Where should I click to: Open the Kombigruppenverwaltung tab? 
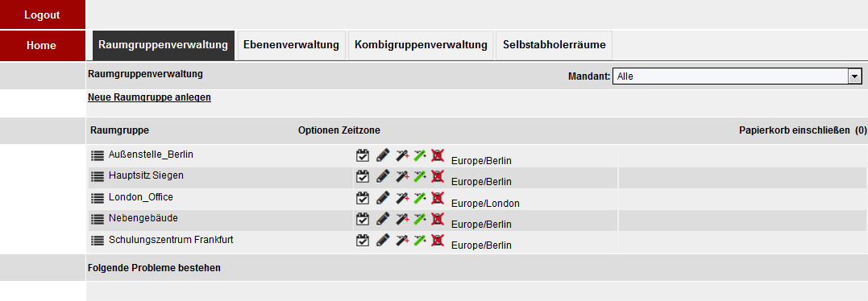click(x=421, y=45)
